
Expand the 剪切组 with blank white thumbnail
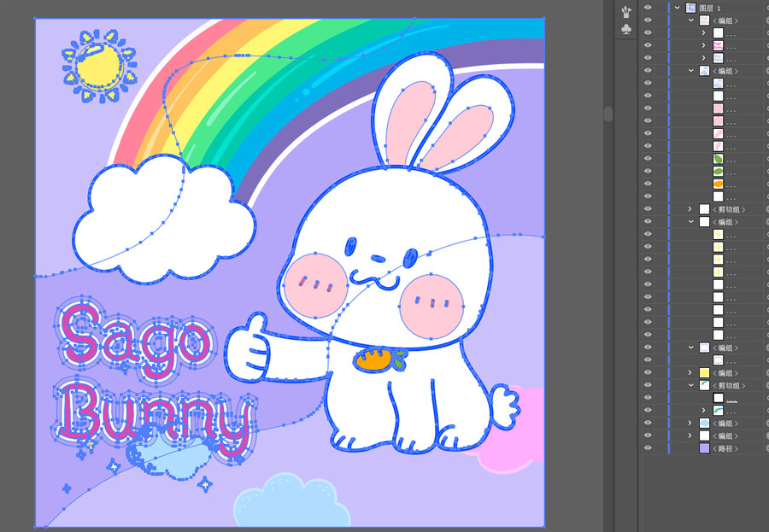690,209
